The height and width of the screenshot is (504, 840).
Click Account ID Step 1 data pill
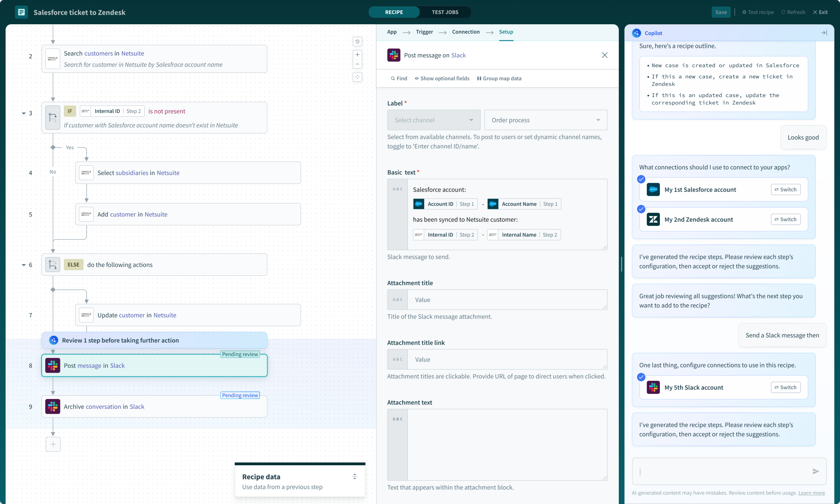click(446, 204)
